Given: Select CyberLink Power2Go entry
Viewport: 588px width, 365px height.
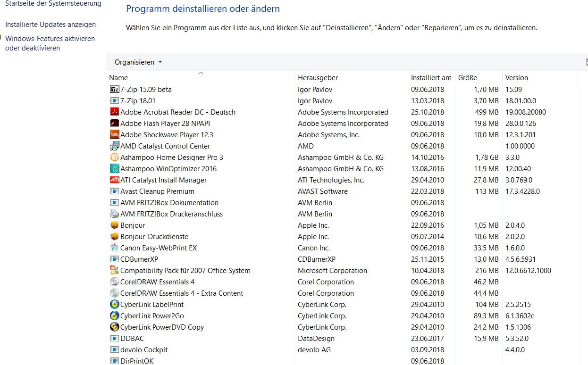Looking at the screenshot, I should point(152,315).
